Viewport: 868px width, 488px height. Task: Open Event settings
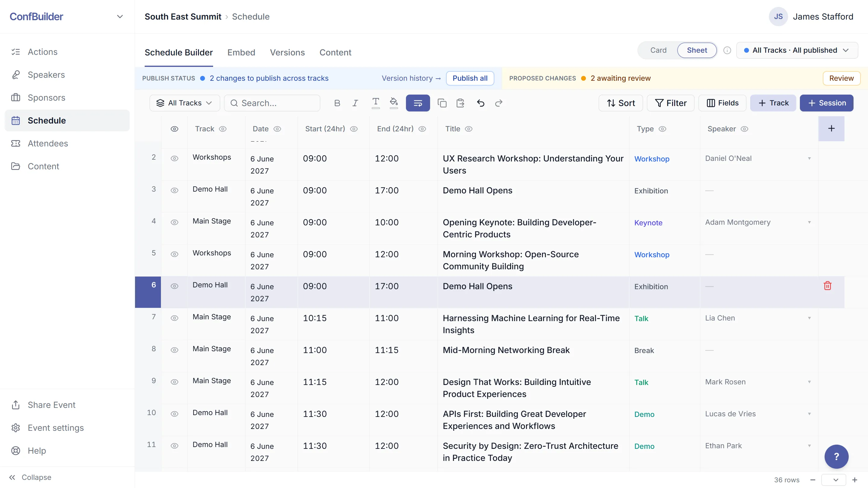coord(67,428)
